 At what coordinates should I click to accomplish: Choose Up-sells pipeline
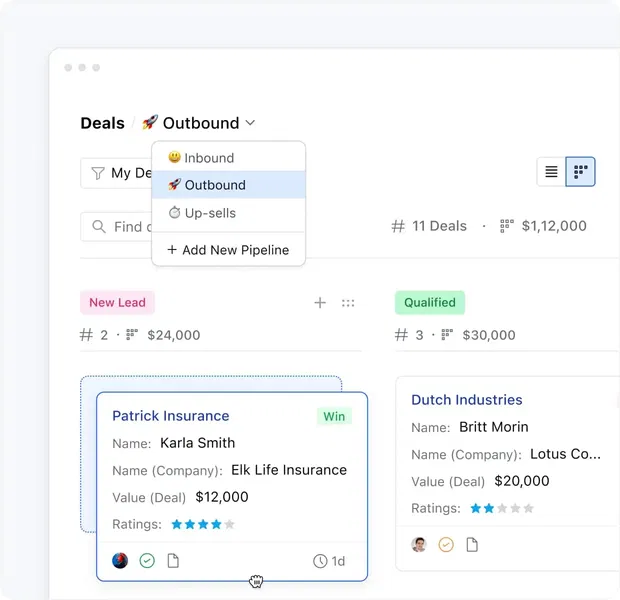click(x=229, y=213)
